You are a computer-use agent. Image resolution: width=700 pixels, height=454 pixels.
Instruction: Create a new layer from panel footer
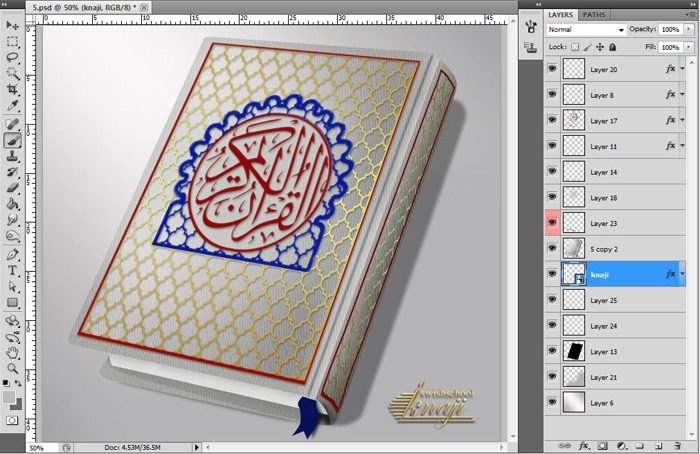coord(657,445)
